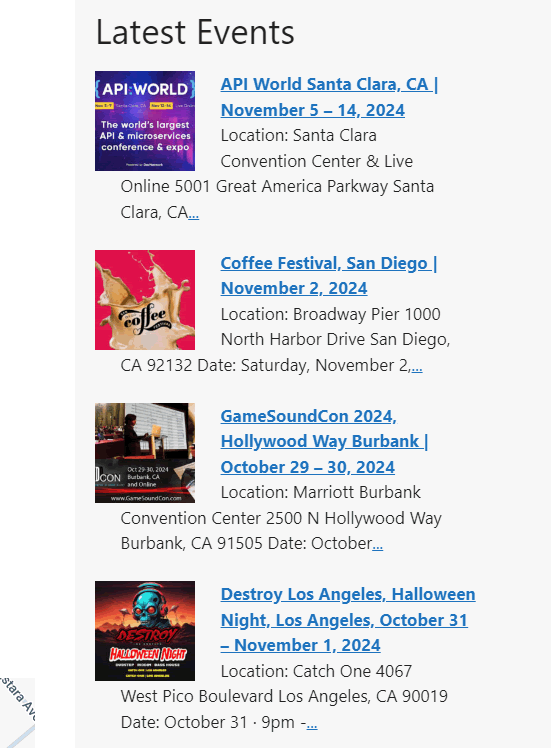Open the API World event thumbnail image
Image resolution: width=551 pixels, height=748 pixels.
coord(145,121)
